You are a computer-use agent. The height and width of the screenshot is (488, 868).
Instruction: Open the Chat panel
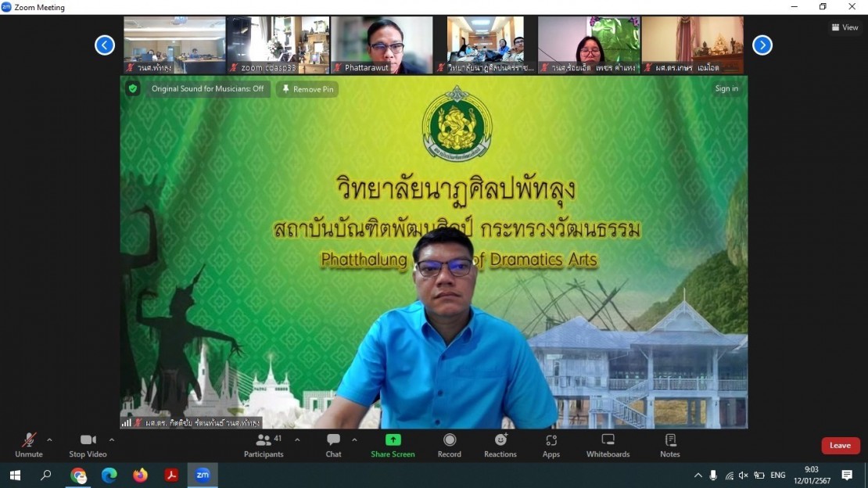point(333,445)
